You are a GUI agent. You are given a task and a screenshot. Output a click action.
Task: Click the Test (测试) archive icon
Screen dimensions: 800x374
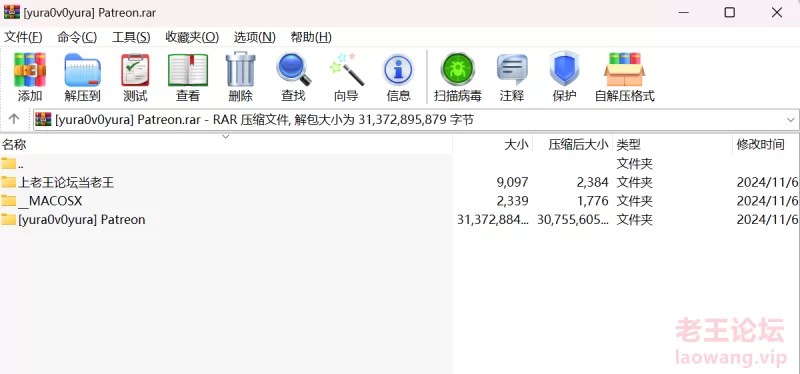[x=135, y=70]
